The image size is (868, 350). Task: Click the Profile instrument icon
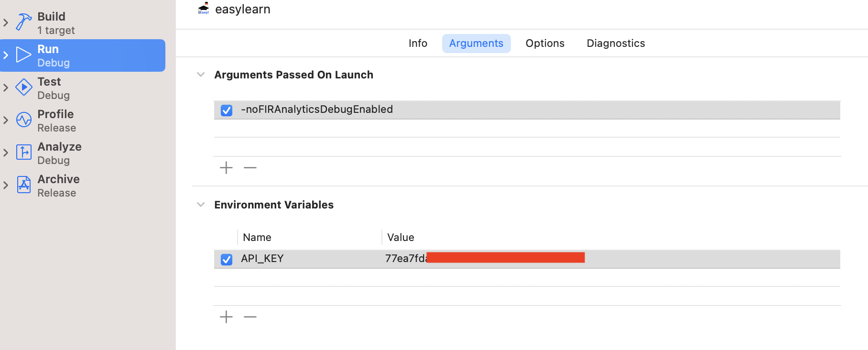[x=23, y=120]
